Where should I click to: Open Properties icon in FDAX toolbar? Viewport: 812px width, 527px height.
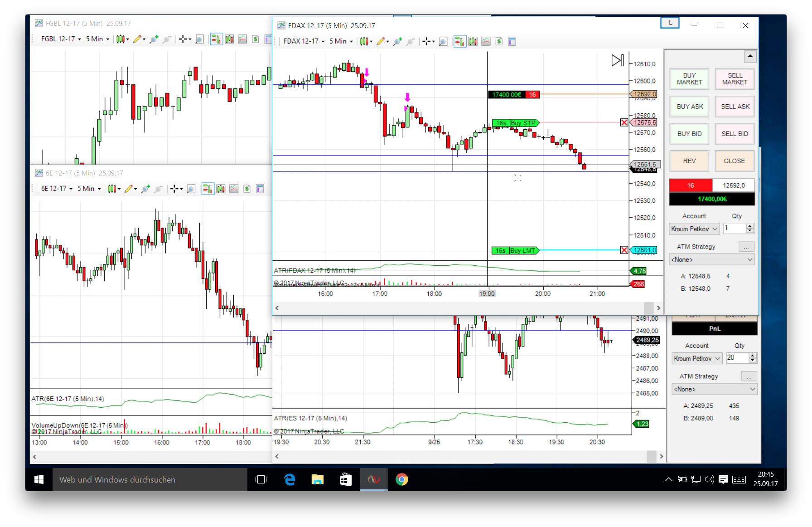pyautogui.click(x=512, y=41)
